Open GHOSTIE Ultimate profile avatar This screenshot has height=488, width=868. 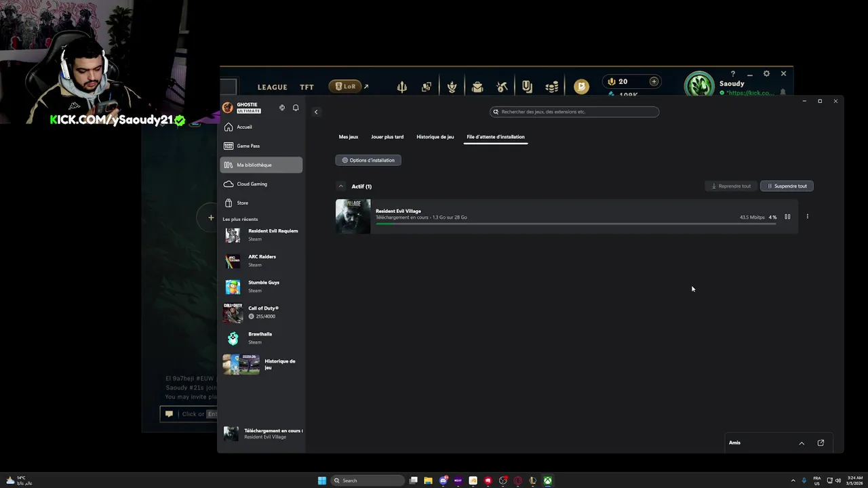[x=228, y=108]
